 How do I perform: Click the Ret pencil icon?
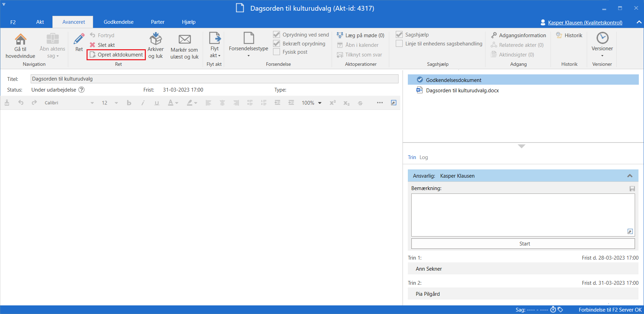click(79, 39)
